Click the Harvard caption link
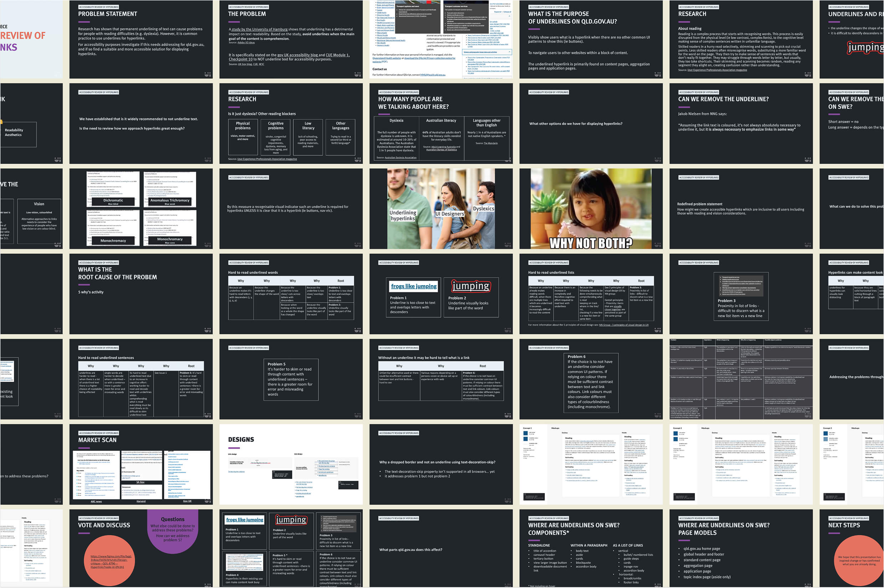Viewport: 884px width, 588px height. coord(141,501)
